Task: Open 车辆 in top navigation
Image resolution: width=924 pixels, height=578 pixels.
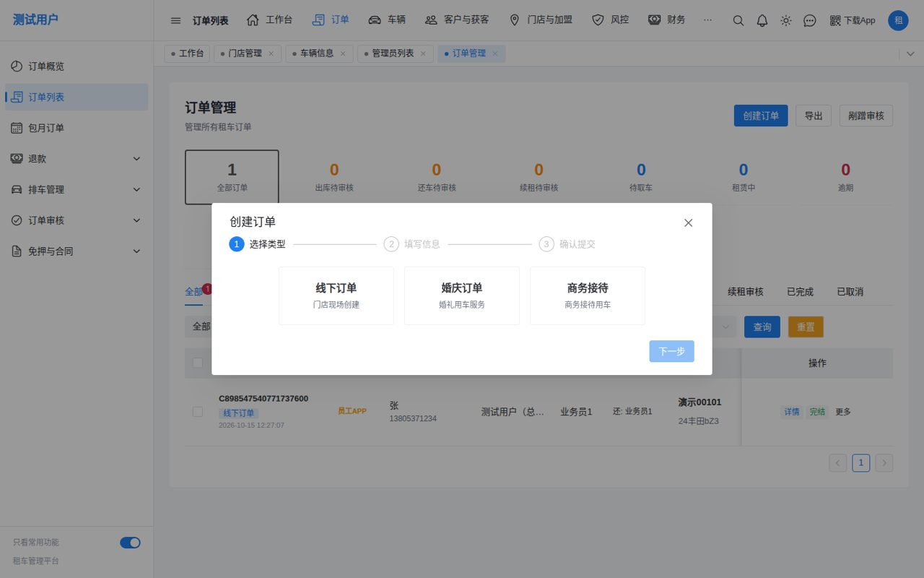Action: point(387,20)
